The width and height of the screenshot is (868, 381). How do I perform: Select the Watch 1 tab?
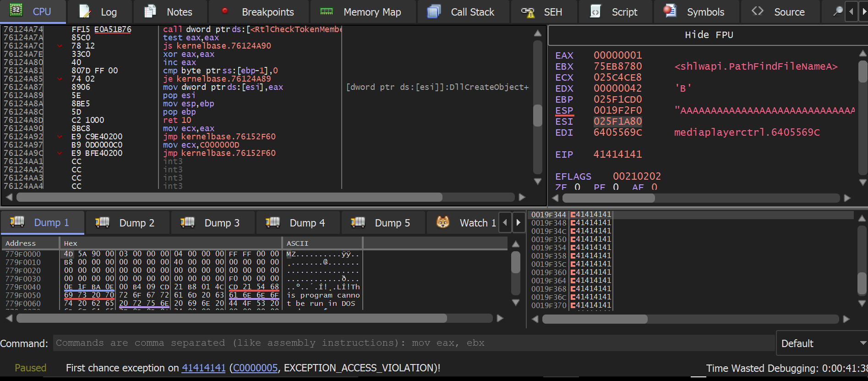click(x=468, y=223)
